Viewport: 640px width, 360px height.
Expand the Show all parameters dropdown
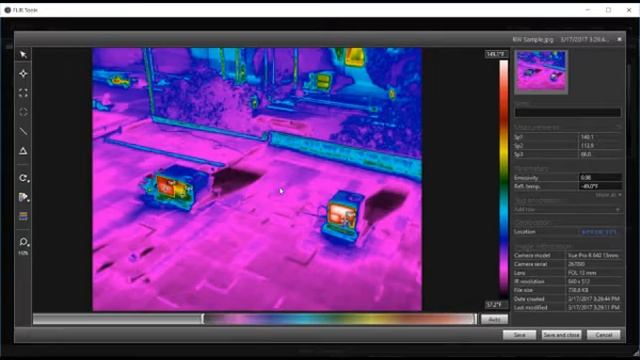point(609,195)
